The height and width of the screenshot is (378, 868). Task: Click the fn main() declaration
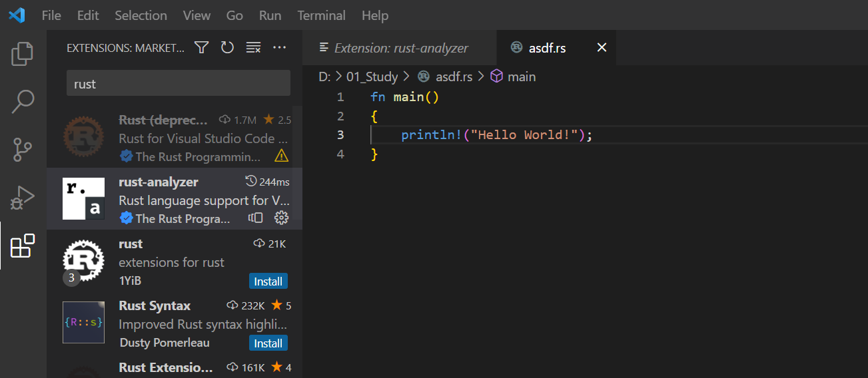pyautogui.click(x=404, y=97)
